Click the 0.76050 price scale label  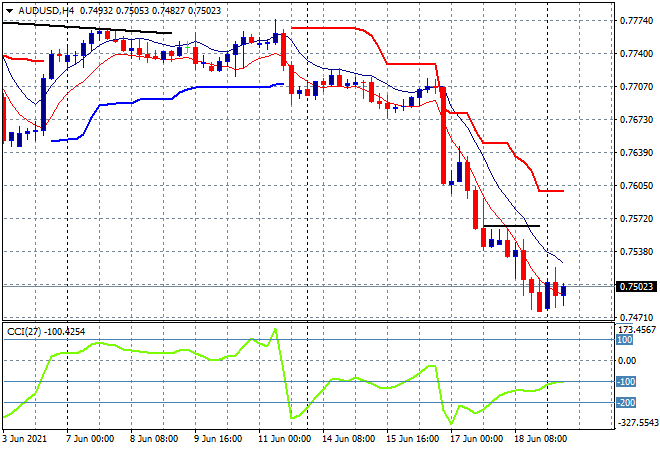pyautogui.click(x=636, y=186)
